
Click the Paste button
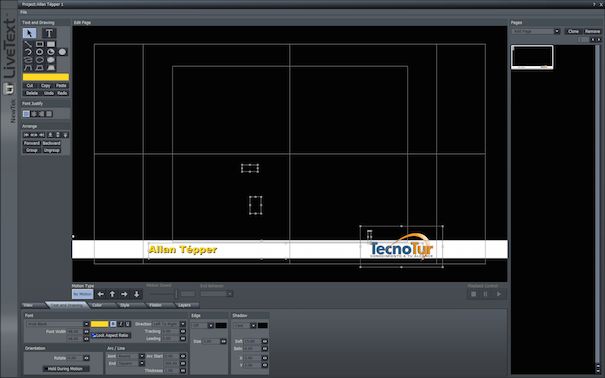pyautogui.click(x=61, y=86)
